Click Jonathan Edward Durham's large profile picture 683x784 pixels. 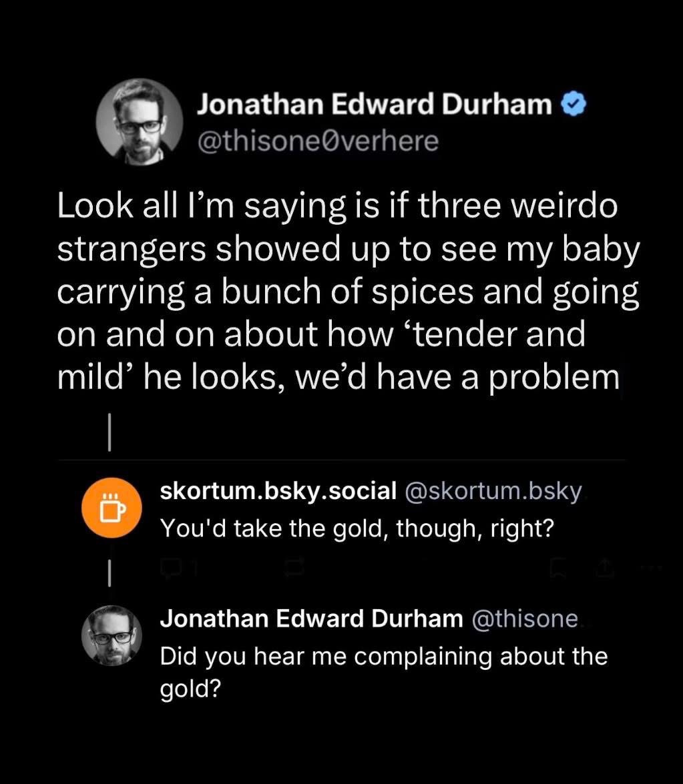(140, 122)
